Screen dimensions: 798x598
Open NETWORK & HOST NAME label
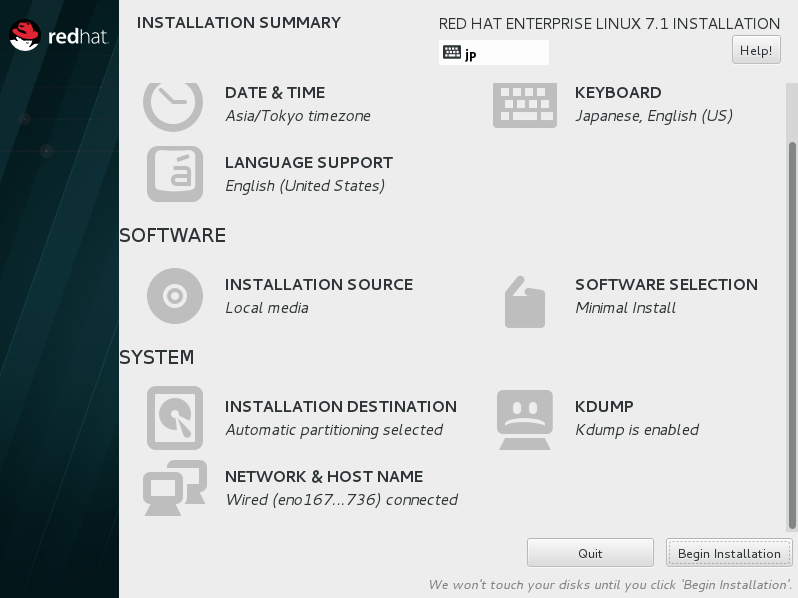pos(324,476)
